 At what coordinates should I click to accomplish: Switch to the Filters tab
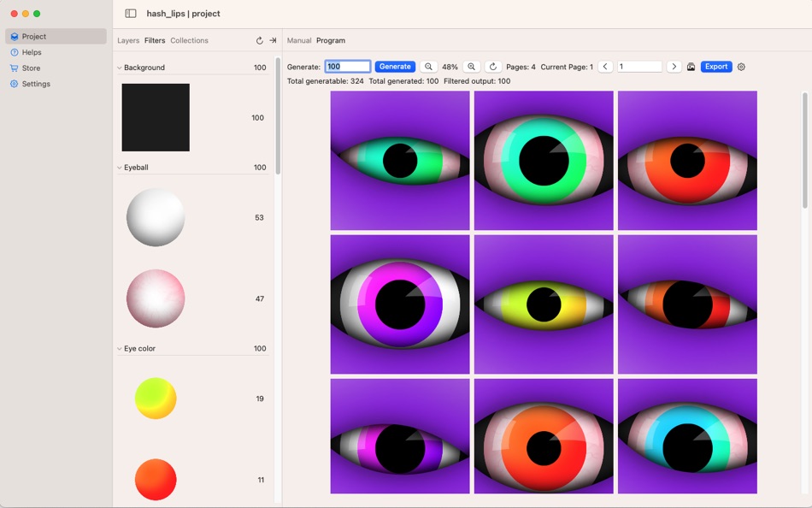(x=155, y=40)
